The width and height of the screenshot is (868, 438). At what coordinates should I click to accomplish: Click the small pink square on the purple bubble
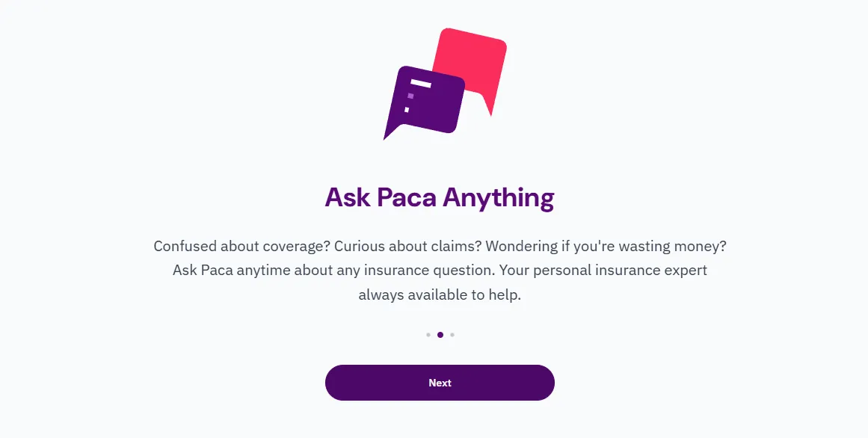(x=410, y=97)
